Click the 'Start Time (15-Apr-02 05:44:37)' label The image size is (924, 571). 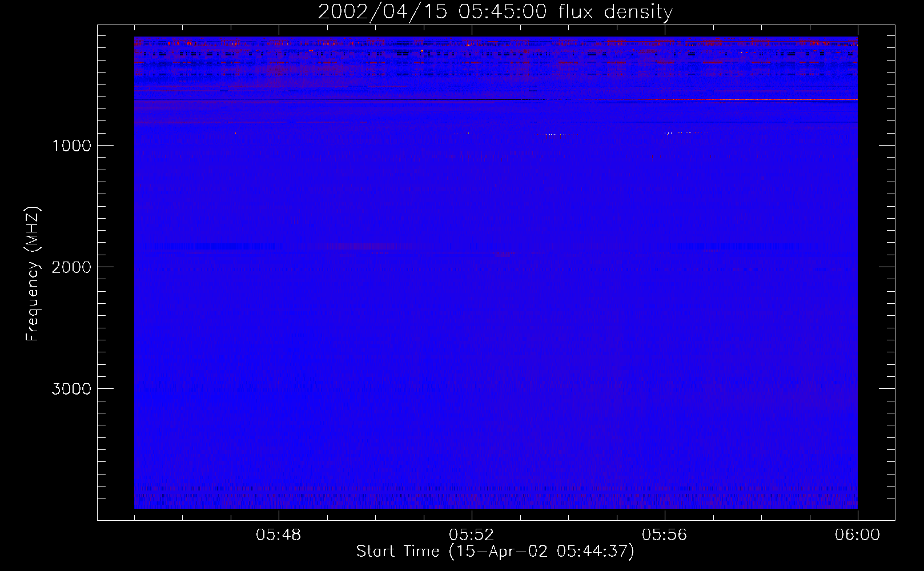(x=495, y=552)
